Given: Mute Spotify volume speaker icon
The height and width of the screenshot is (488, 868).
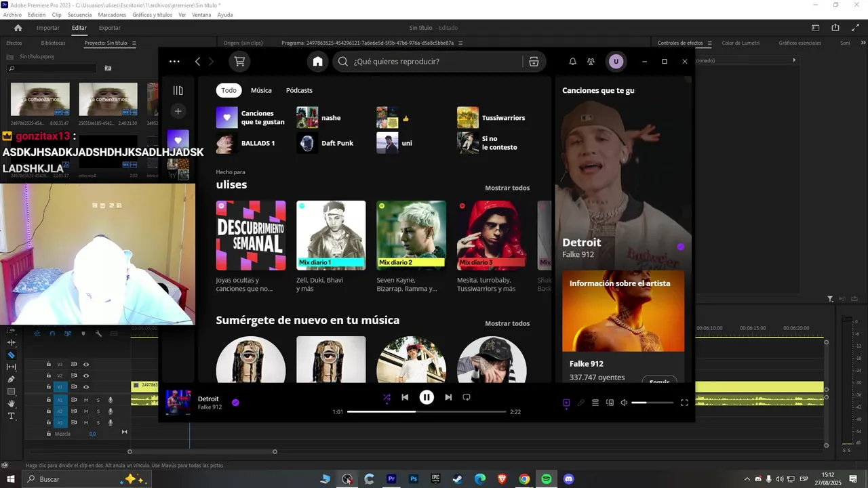Looking at the screenshot, I should 624,403.
